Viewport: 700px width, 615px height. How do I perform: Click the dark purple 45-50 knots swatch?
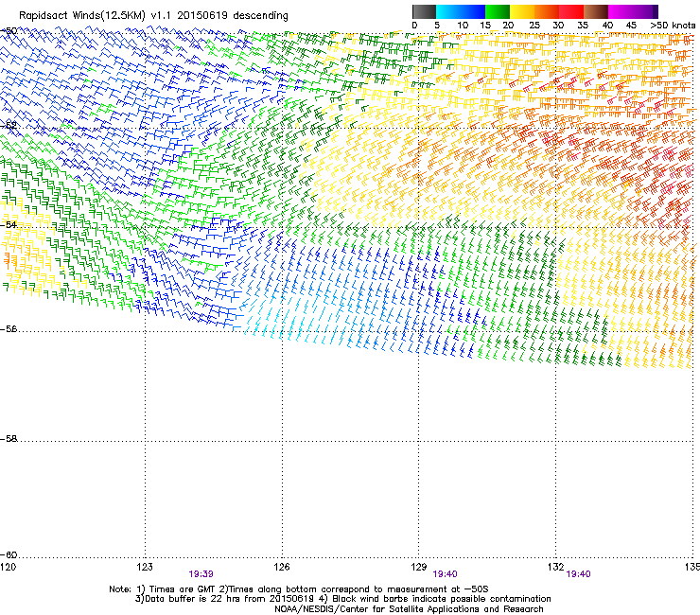[x=645, y=11]
